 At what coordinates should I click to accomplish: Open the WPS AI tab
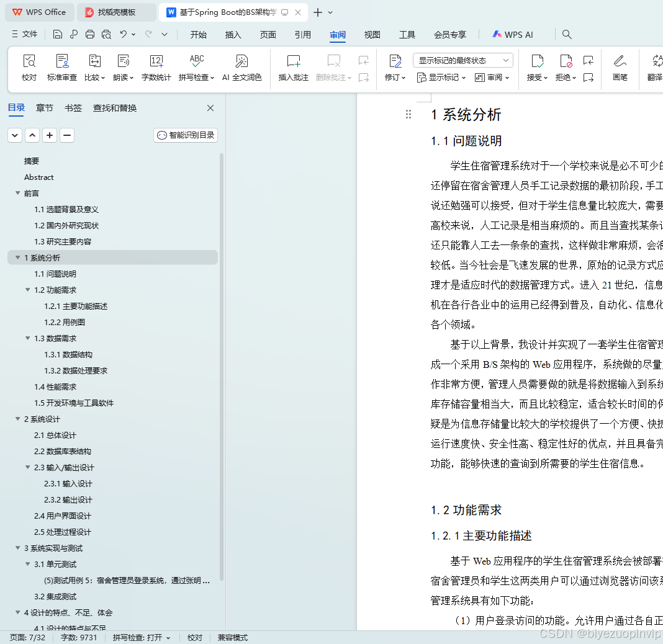tap(513, 35)
